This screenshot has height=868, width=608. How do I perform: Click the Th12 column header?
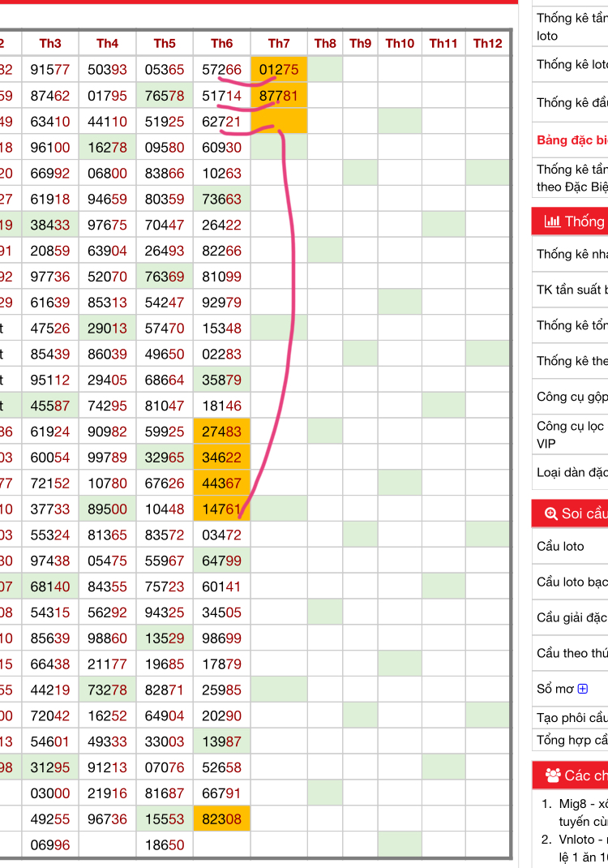point(487,44)
